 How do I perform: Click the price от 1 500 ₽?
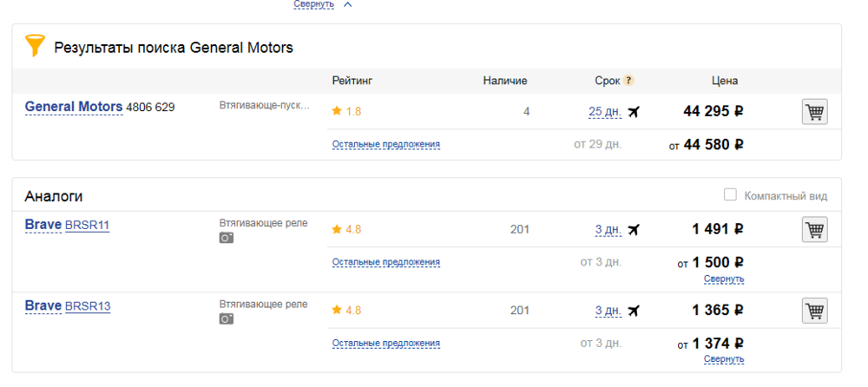(711, 262)
